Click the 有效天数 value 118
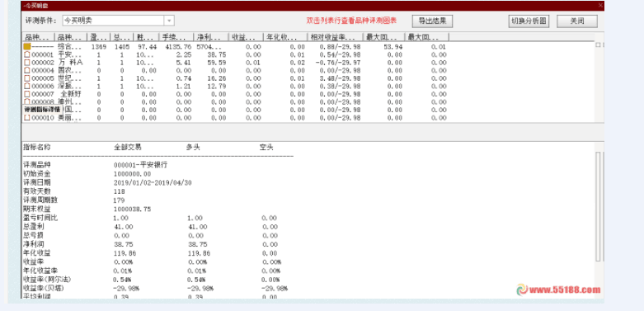This screenshot has height=311, width=644. click(119, 191)
